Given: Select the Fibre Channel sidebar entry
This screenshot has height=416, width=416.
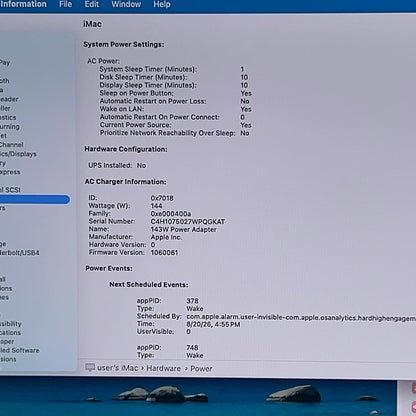Looking at the screenshot, I should [x=12, y=145].
